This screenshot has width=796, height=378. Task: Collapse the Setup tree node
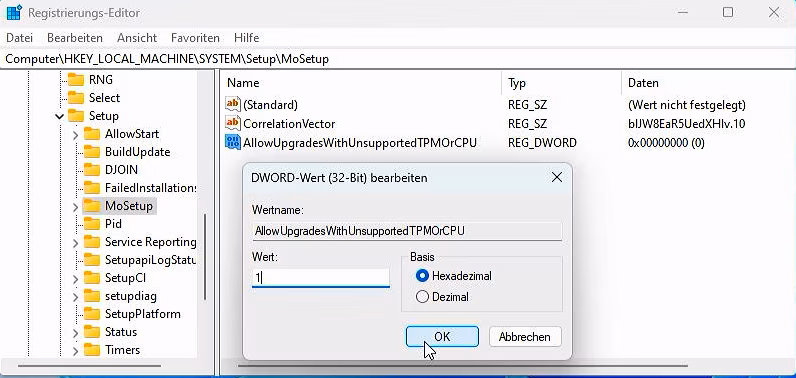(x=59, y=116)
